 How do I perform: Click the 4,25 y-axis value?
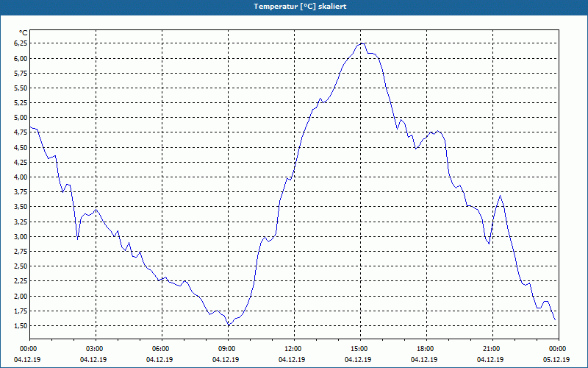coord(21,163)
